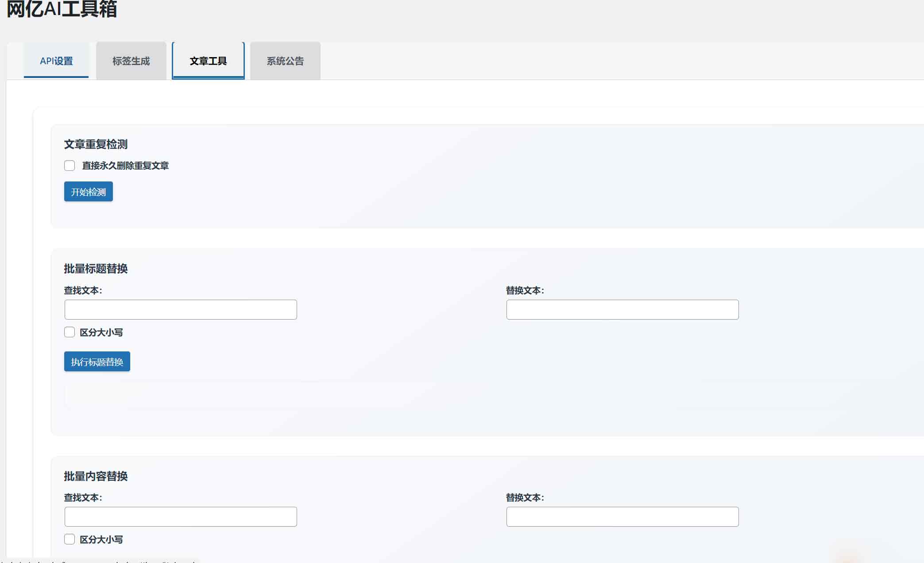Focus 替换文本 input in 批量内容替换
Screen dimensions: 924x563
tap(622, 517)
